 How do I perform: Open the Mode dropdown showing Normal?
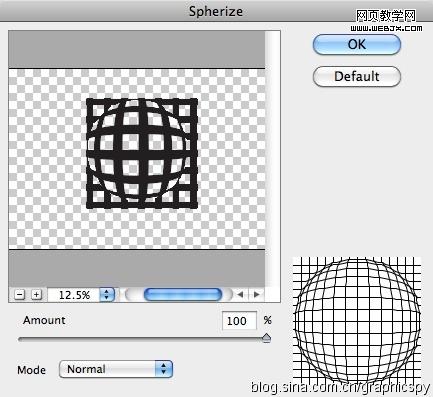116,369
